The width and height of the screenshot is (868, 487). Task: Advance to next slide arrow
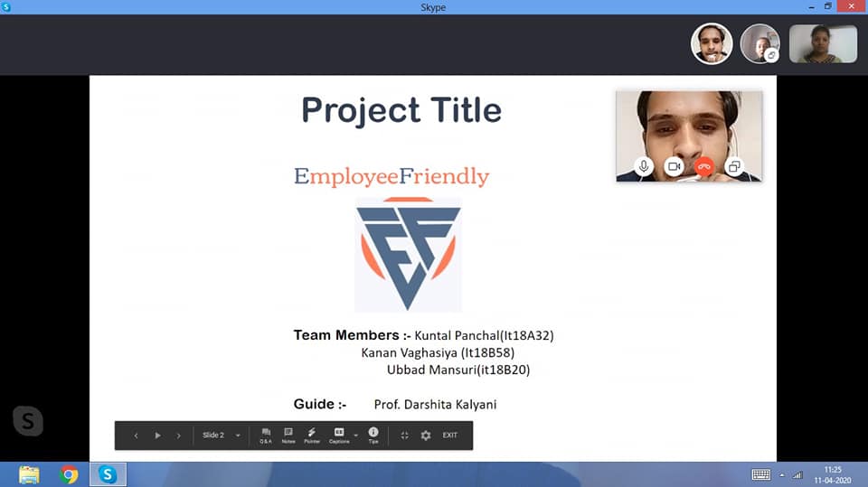pos(178,435)
